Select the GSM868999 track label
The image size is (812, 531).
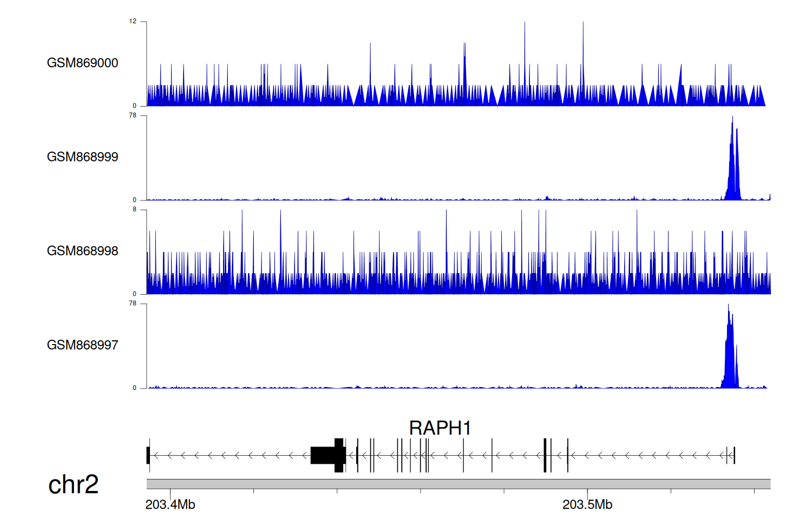coord(82,157)
